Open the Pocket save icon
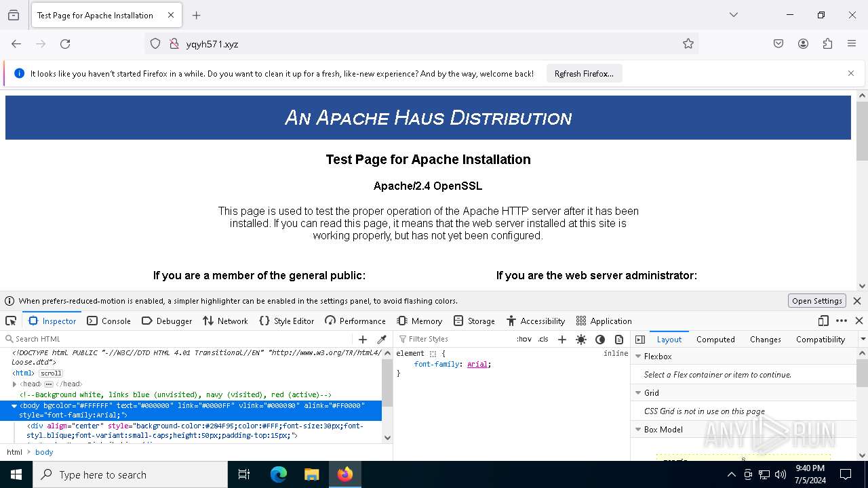 point(778,43)
